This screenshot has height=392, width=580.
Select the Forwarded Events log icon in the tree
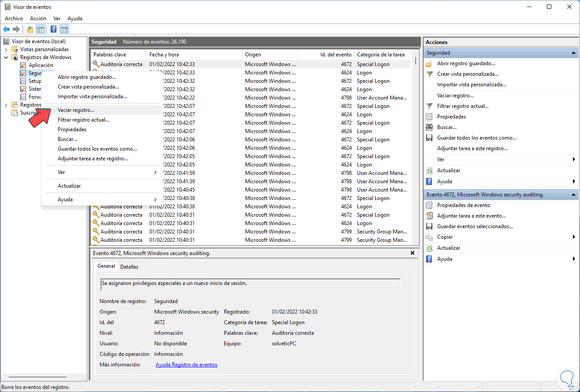(x=23, y=97)
